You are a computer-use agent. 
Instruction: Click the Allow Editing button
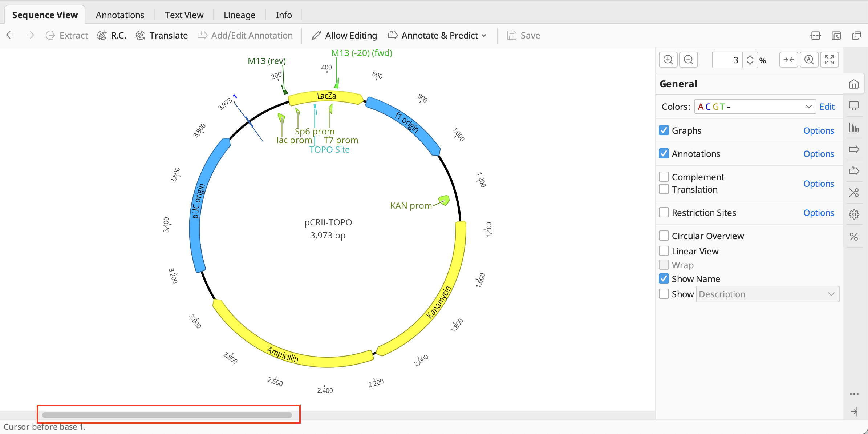pos(344,35)
